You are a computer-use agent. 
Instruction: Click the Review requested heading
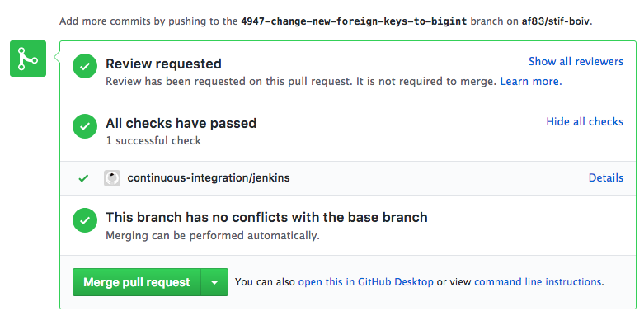point(163,64)
